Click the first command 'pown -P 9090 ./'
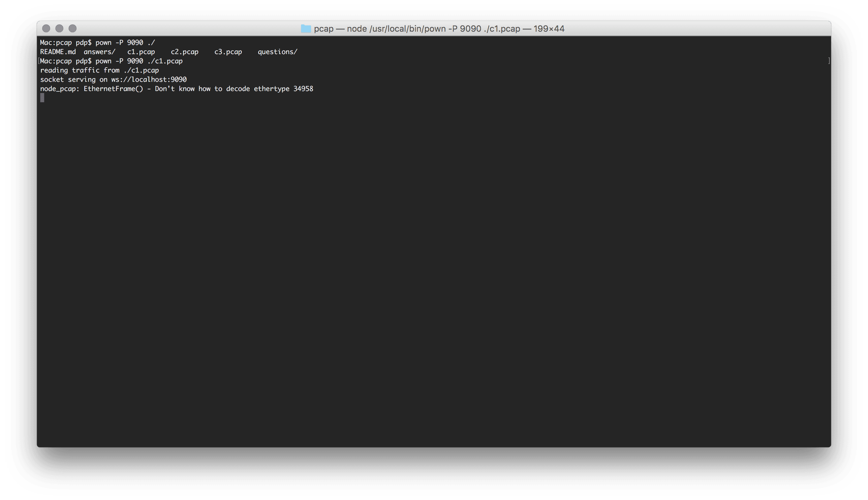This screenshot has width=868, height=500. tap(125, 43)
